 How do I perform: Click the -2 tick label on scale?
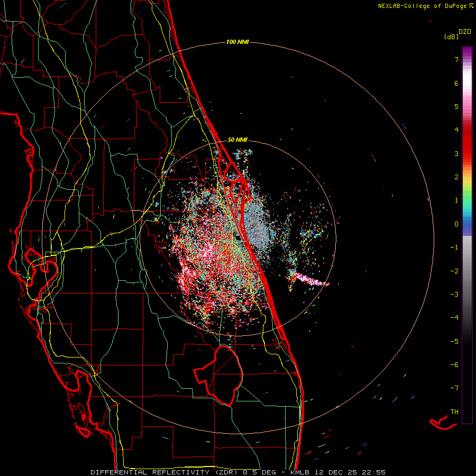pos(454,271)
